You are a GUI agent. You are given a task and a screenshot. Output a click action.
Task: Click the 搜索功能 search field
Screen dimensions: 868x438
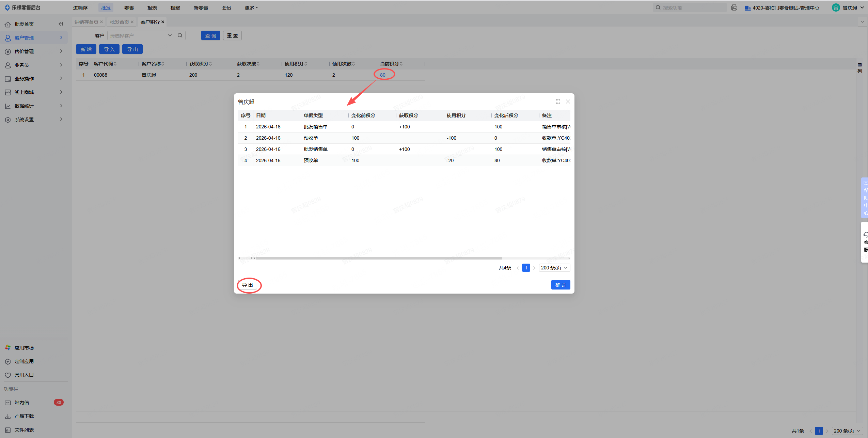point(691,7)
